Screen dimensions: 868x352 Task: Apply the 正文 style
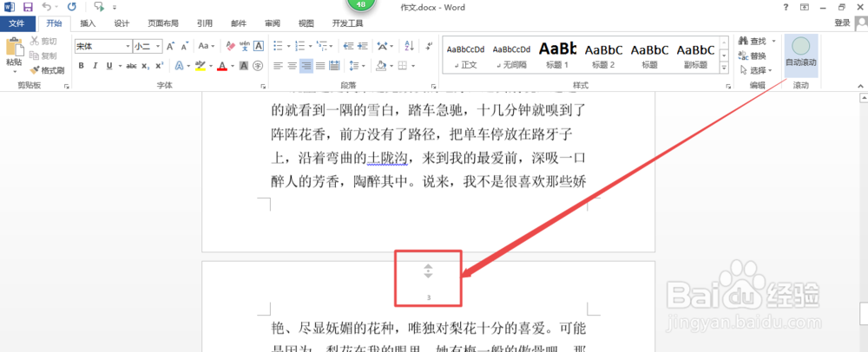465,56
